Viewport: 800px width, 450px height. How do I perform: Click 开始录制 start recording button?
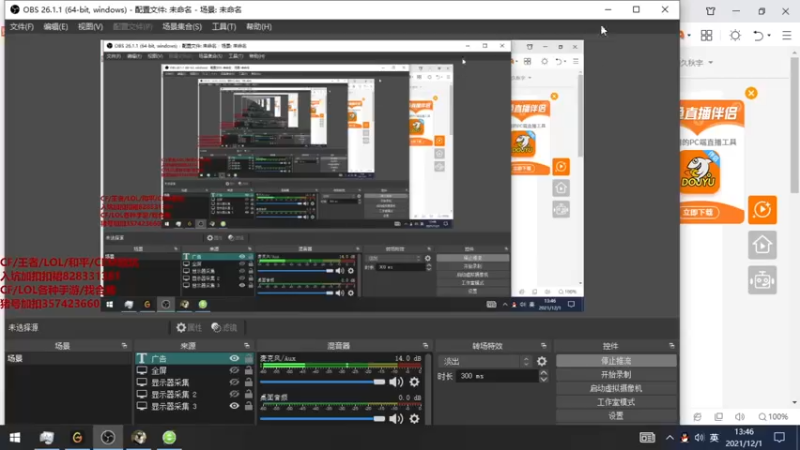(616, 374)
